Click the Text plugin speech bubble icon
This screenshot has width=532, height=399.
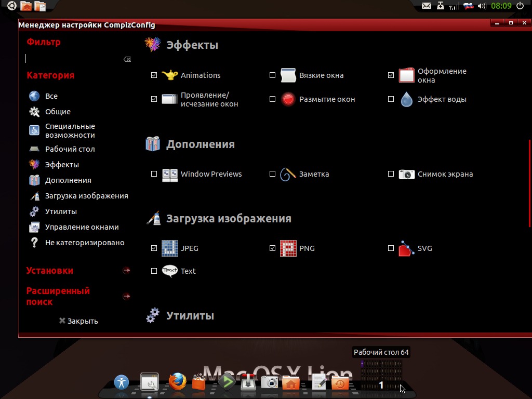[x=170, y=271]
